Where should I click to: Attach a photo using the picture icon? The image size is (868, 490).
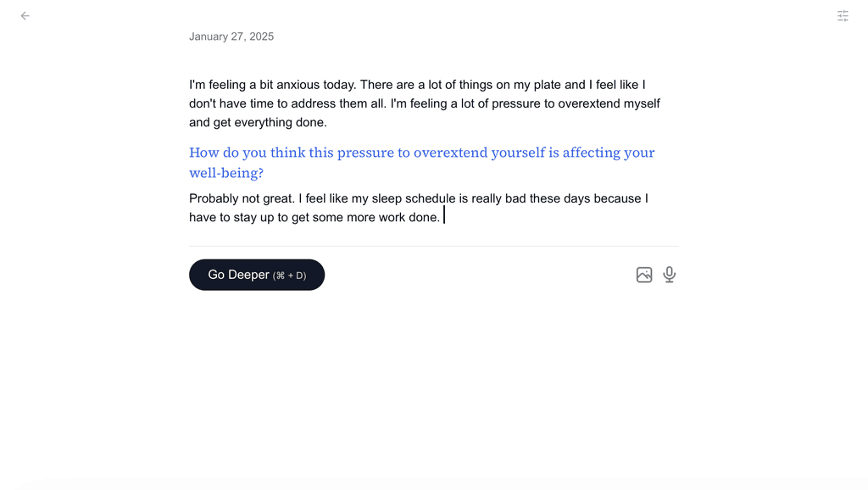[644, 275]
